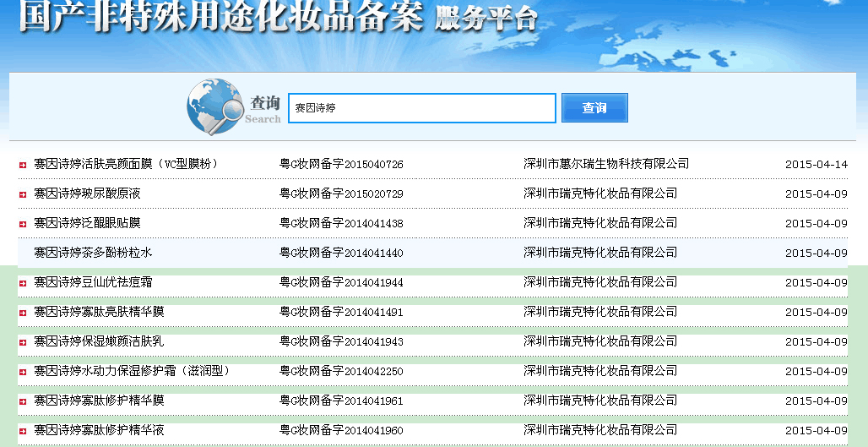Click red arrow icon beside 赛因诗婷豆仙优祛痘霜
868x447 pixels.
[x=23, y=284]
